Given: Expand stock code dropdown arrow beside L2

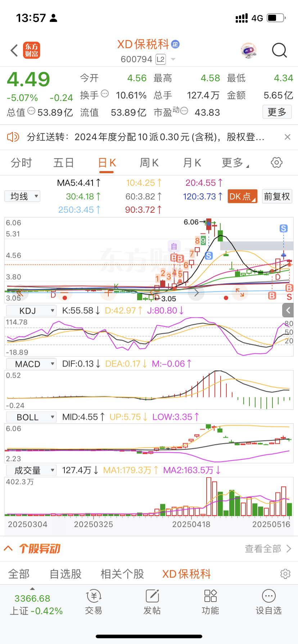Looking at the screenshot, I should 173,59.
